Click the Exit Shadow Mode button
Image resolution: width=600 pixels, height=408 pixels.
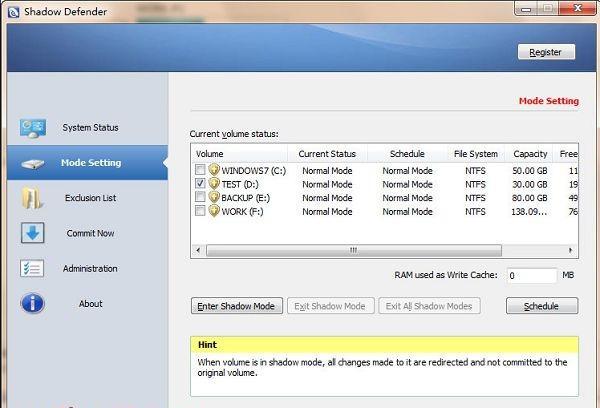tap(331, 306)
